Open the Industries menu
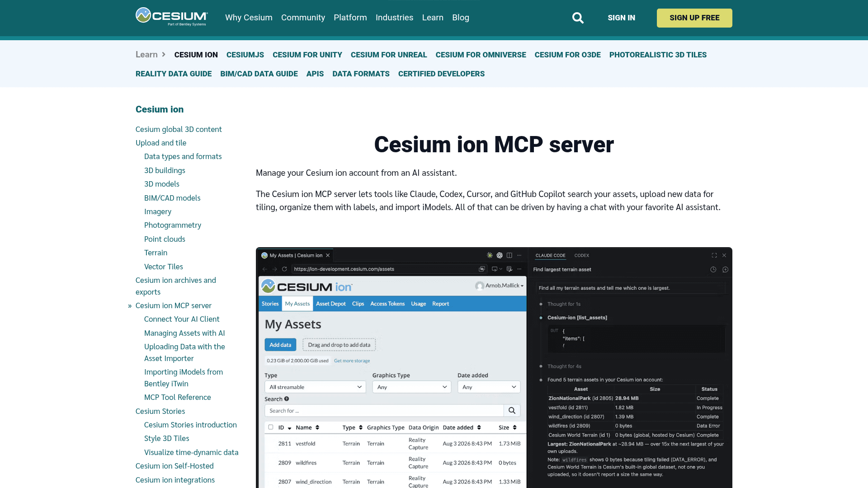 click(394, 18)
